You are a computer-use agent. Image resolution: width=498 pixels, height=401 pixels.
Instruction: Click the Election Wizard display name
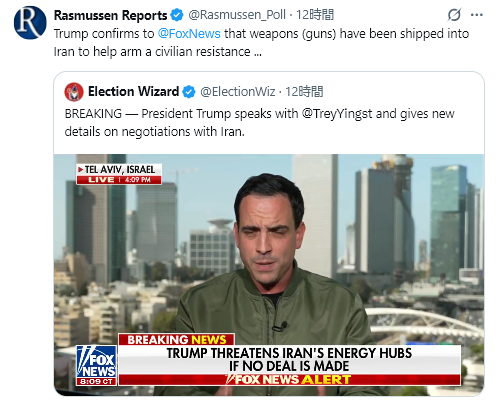(x=133, y=91)
